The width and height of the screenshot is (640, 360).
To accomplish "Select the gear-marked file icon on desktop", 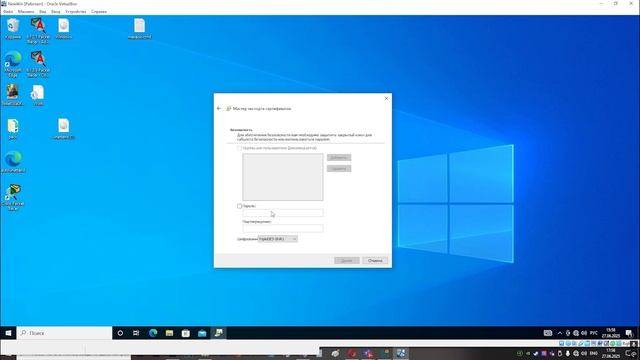I will (38, 96).
